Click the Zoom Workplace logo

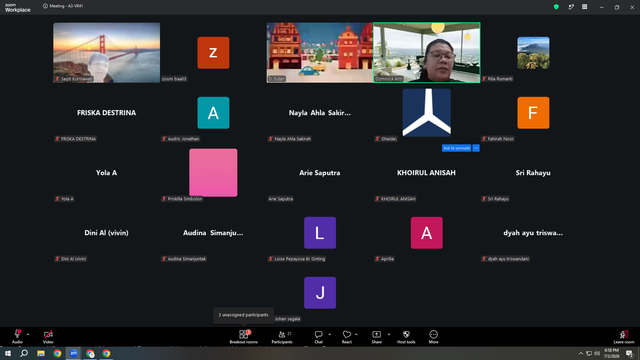[18, 7]
